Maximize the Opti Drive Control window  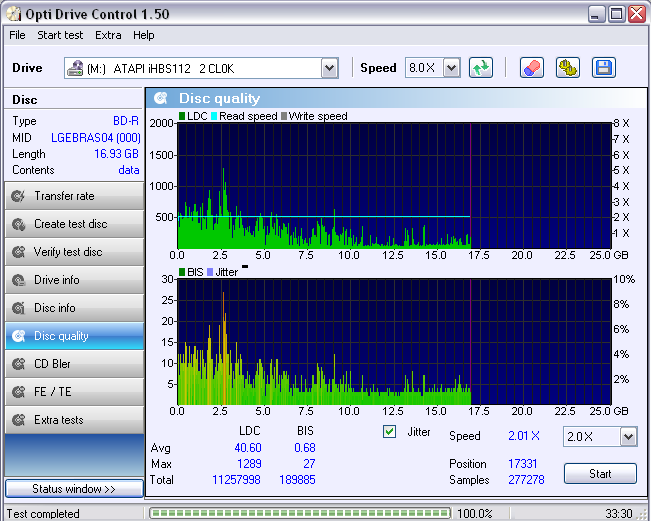(617, 15)
